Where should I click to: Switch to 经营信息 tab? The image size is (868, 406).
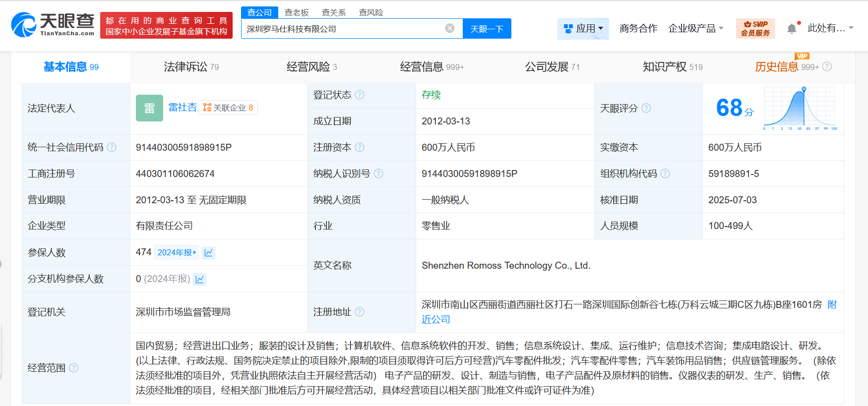click(432, 67)
